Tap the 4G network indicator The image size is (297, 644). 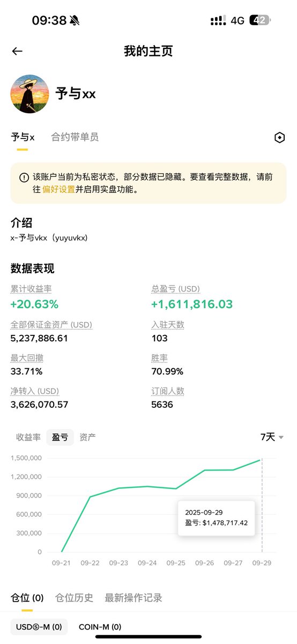click(237, 20)
